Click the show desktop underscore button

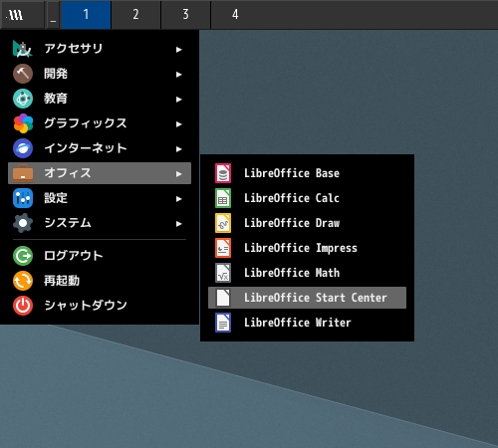pos(53,15)
